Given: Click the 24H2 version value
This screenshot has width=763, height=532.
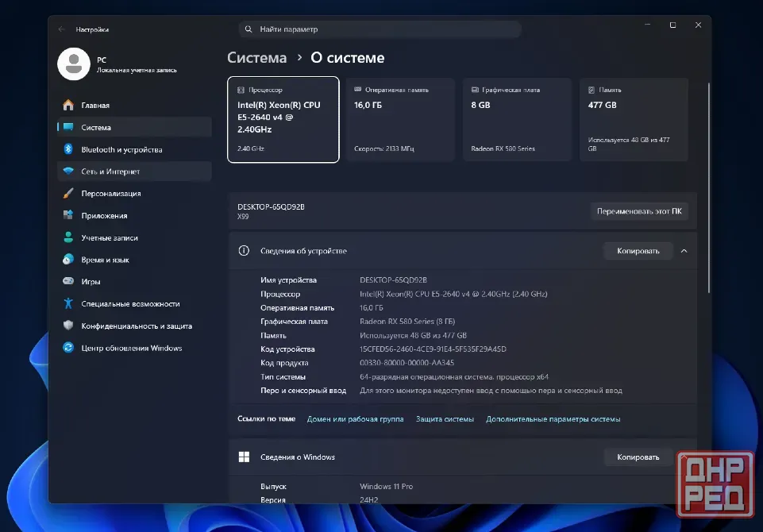Looking at the screenshot, I should tap(369, 499).
